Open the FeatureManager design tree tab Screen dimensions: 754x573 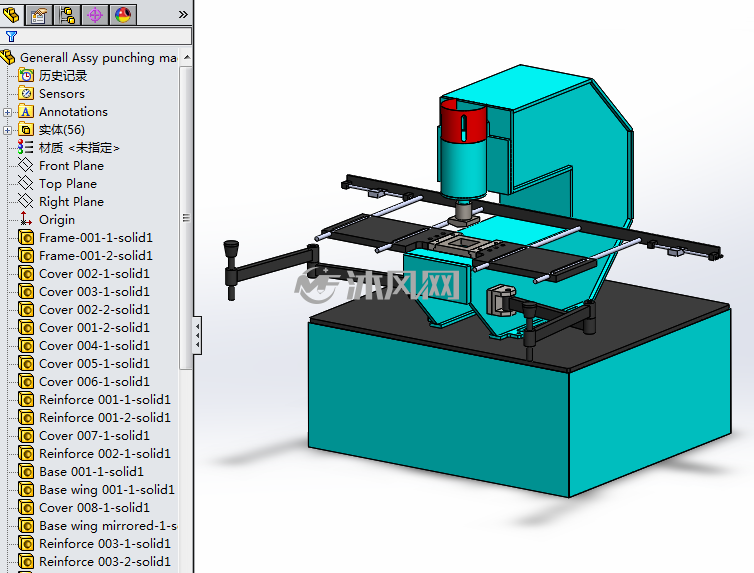[x=12, y=14]
